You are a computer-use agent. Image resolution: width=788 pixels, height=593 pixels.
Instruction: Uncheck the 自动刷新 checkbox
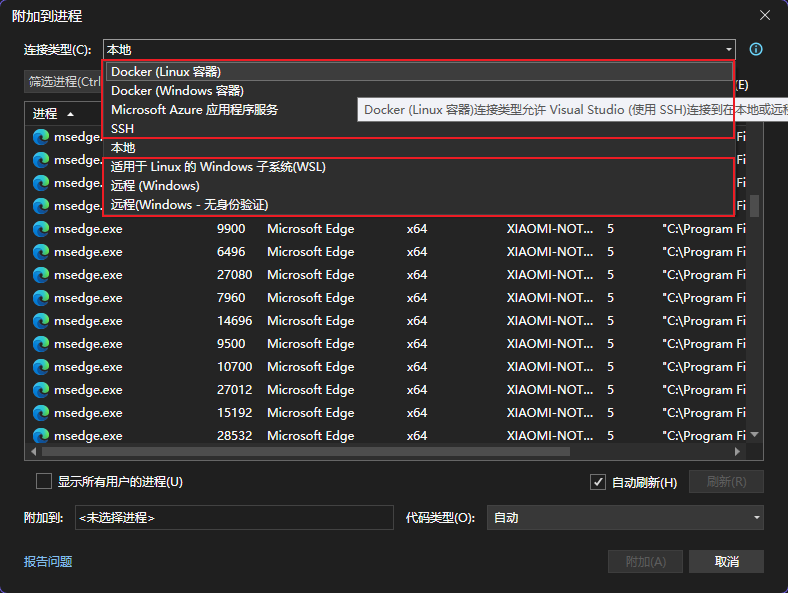[598, 481]
